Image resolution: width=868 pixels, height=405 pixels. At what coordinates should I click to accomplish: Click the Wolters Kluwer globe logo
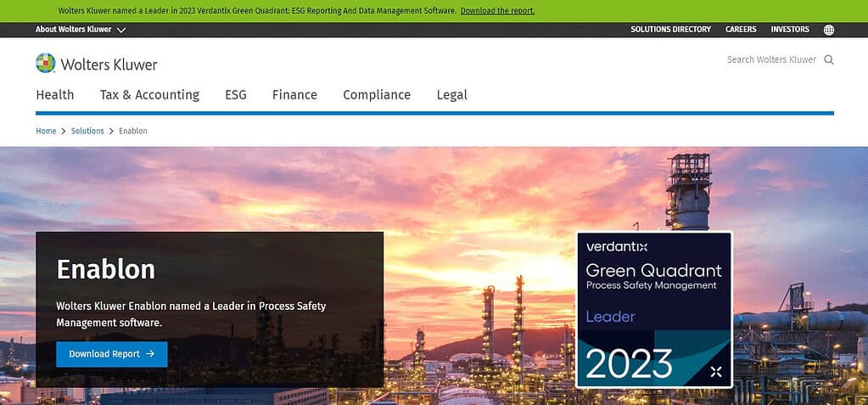pos(45,63)
